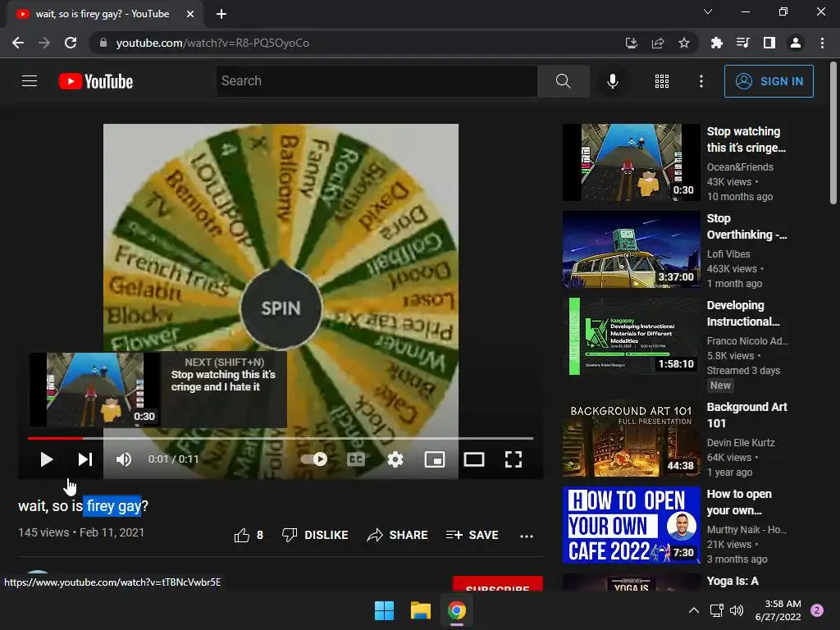Show hidden system tray icons chevron
This screenshot has width=840, height=630.
(x=694, y=610)
